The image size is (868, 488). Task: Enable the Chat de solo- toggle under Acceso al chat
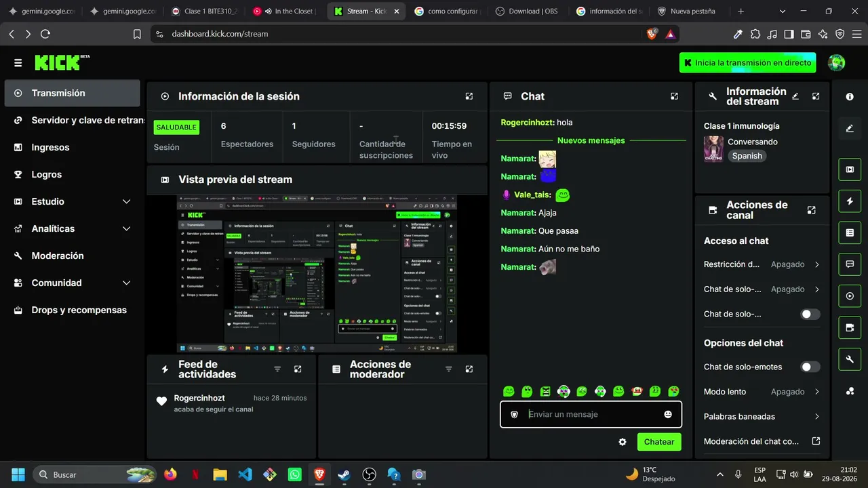(x=810, y=314)
